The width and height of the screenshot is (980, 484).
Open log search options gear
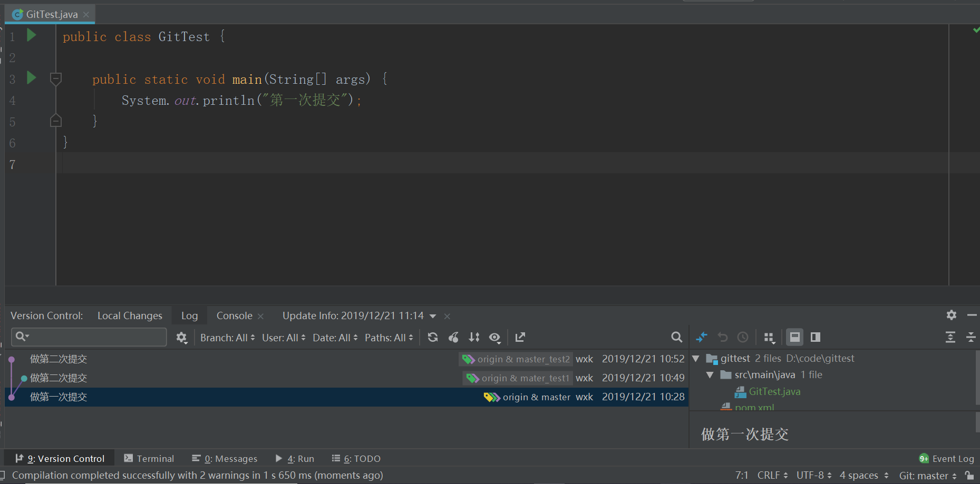(181, 337)
